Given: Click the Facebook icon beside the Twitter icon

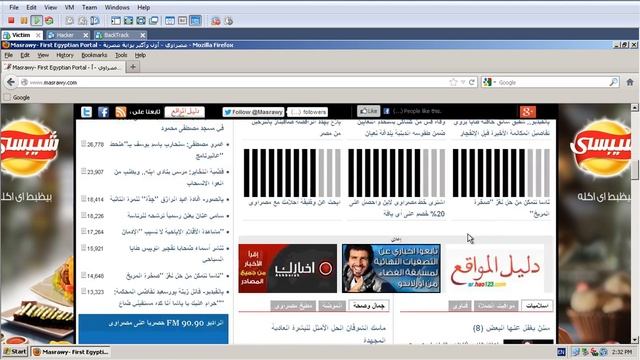Looking at the screenshot, I should (x=103, y=112).
